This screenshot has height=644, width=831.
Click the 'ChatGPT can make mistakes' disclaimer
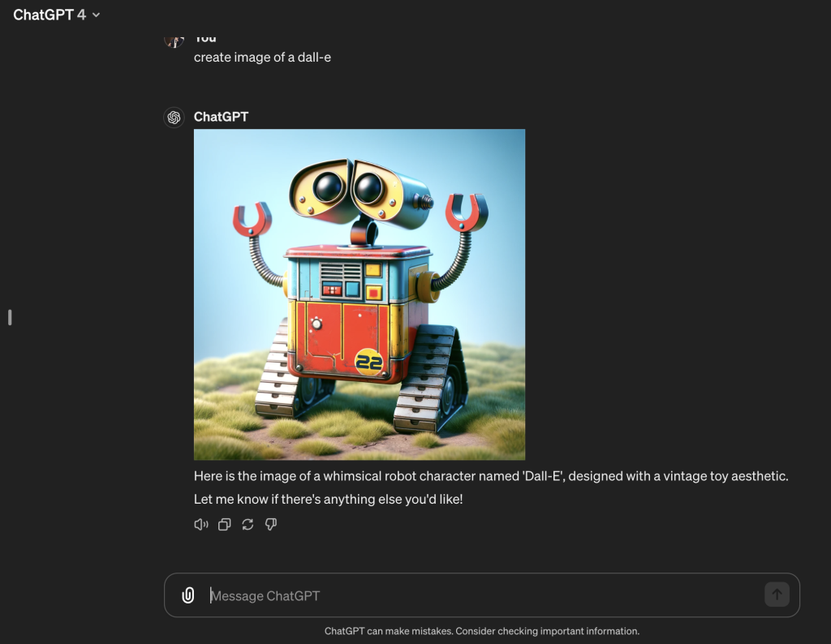tap(482, 631)
